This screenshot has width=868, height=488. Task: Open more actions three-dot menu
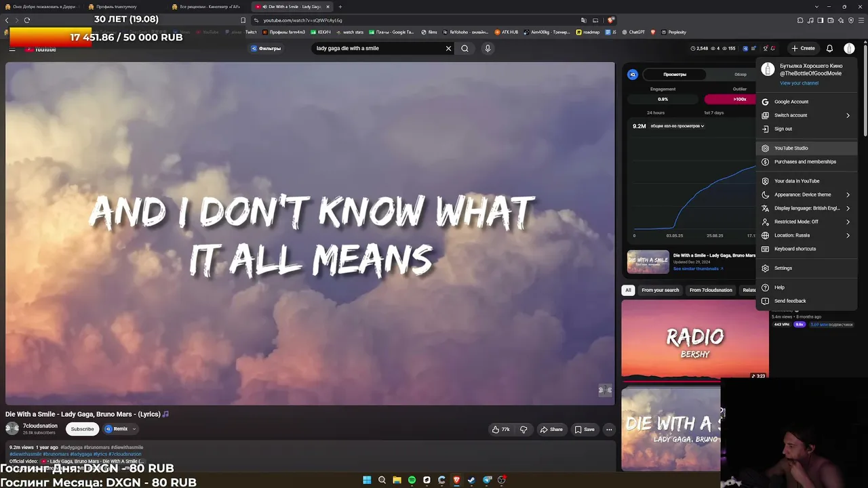[609, 429]
